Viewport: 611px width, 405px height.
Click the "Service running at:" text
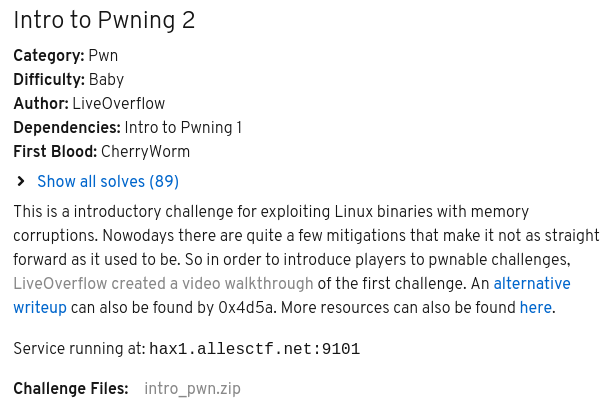coord(78,349)
